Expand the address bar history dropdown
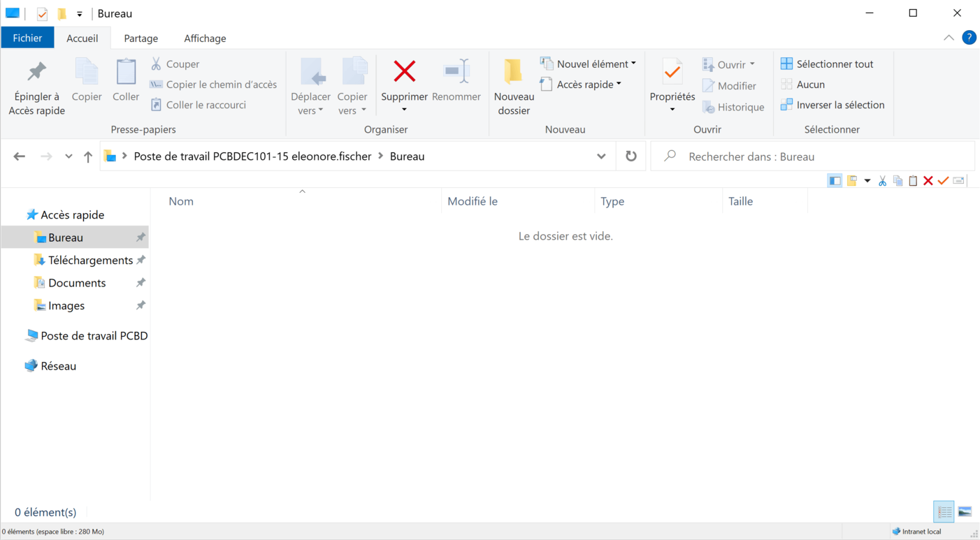The width and height of the screenshot is (980, 540). (601, 156)
